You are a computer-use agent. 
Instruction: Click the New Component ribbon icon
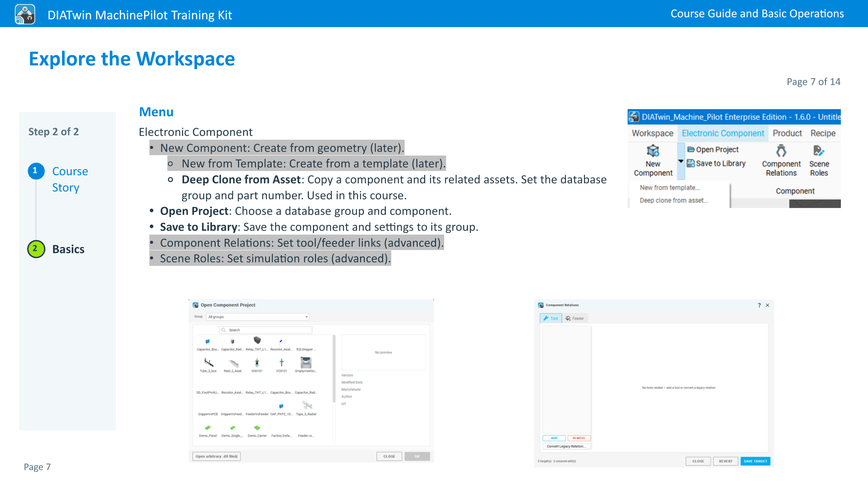pos(653,151)
